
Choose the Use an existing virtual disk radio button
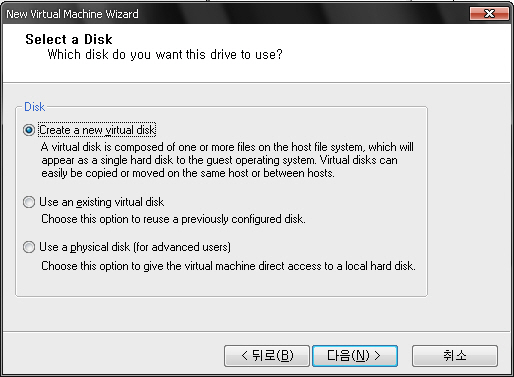29,202
